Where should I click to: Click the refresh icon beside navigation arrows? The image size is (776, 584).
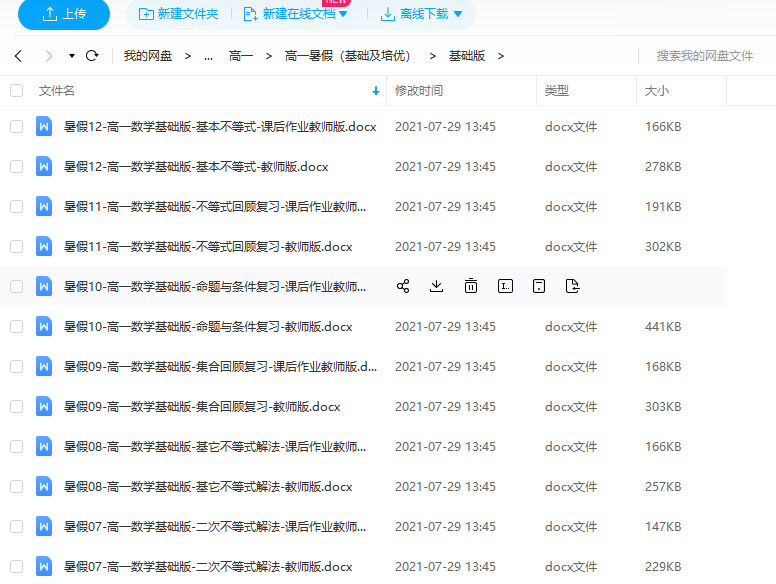click(x=92, y=56)
